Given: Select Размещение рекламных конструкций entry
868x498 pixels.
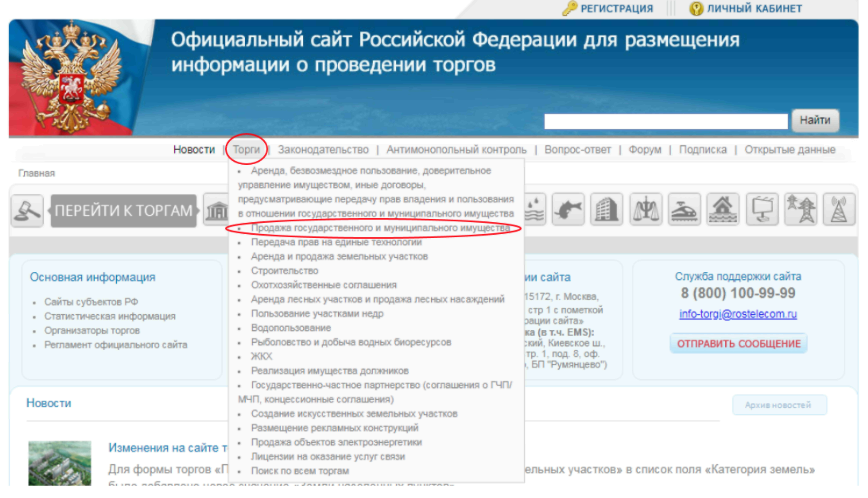Looking at the screenshot, I should click(335, 428).
